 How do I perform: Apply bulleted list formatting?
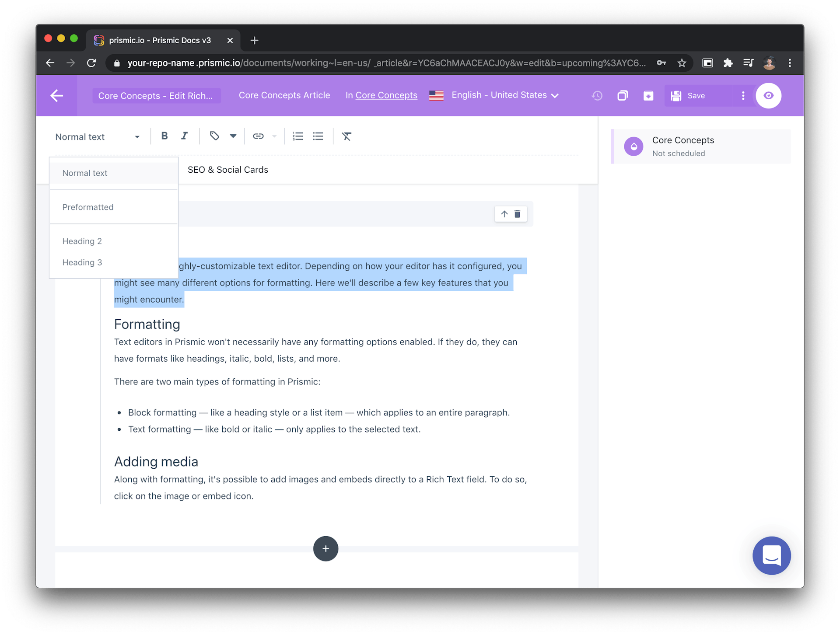click(318, 136)
